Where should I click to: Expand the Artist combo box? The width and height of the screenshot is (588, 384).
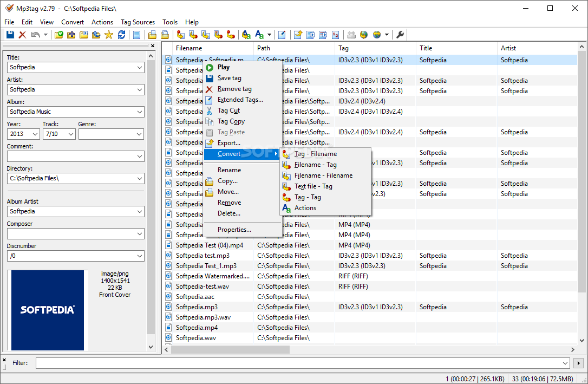tap(140, 89)
